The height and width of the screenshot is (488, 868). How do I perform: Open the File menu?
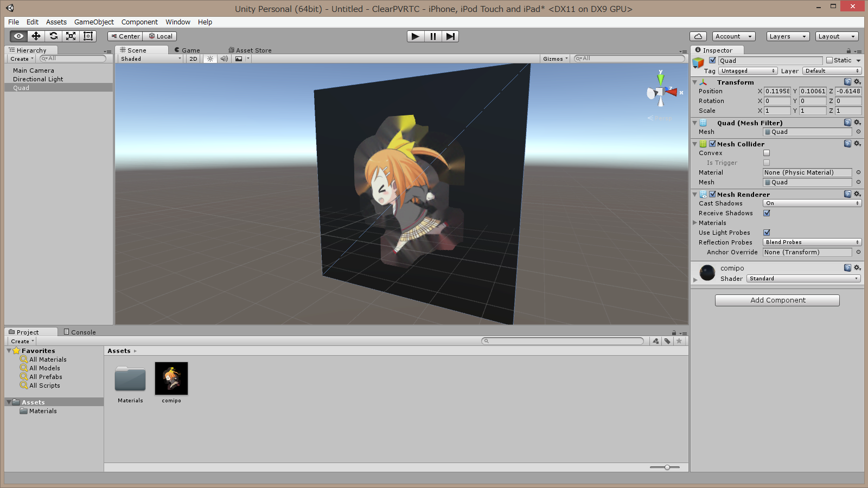pyautogui.click(x=14, y=22)
